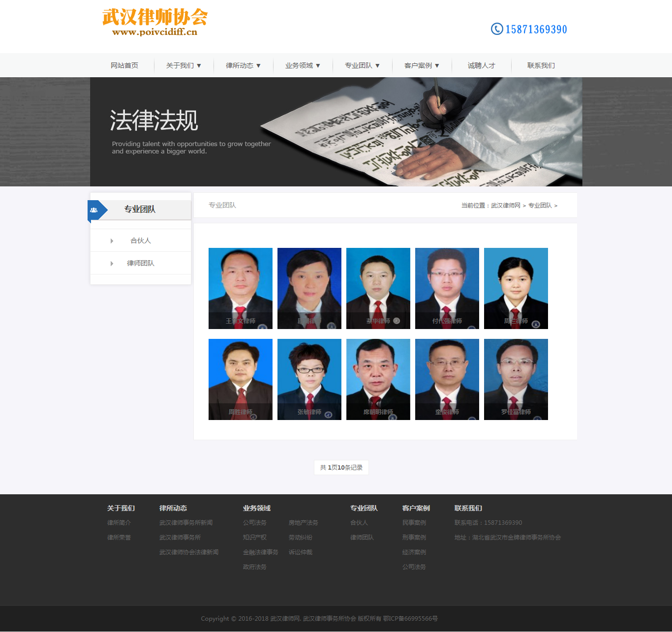
Task: Open footer link 公司法务 under 业务领域
Action: [255, 523]
